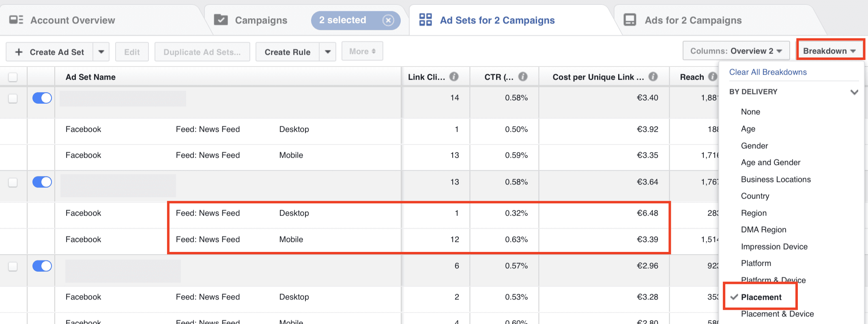The width and height of the screenshot is (868, 324).
Task: Click the info icon beside Link Clicks column
Action: tap(454, 77)
